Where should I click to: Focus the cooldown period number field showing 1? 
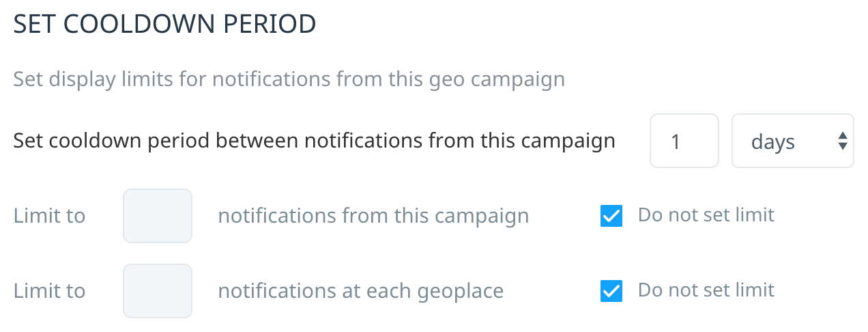click(684, 141)
